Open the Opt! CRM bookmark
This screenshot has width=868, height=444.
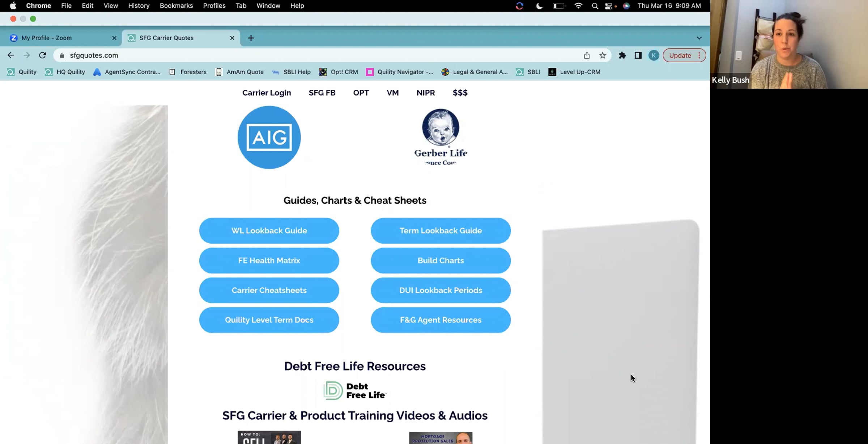click(339, 72)
